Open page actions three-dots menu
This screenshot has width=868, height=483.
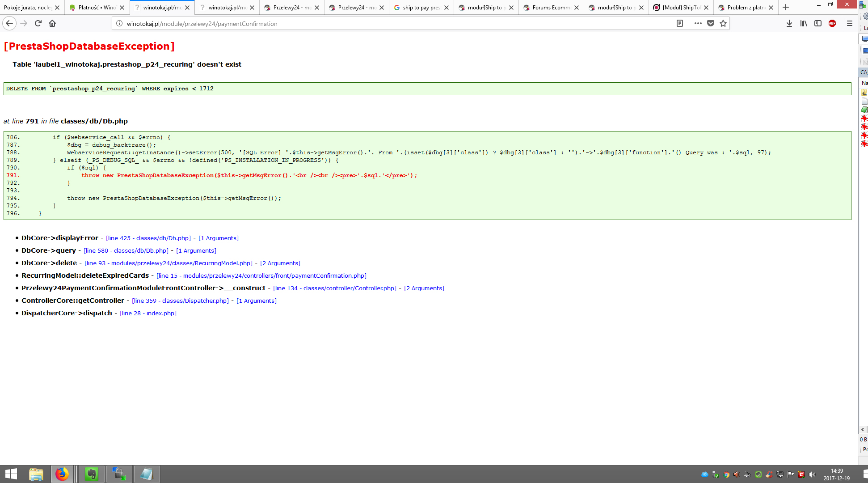coord(698,23)
